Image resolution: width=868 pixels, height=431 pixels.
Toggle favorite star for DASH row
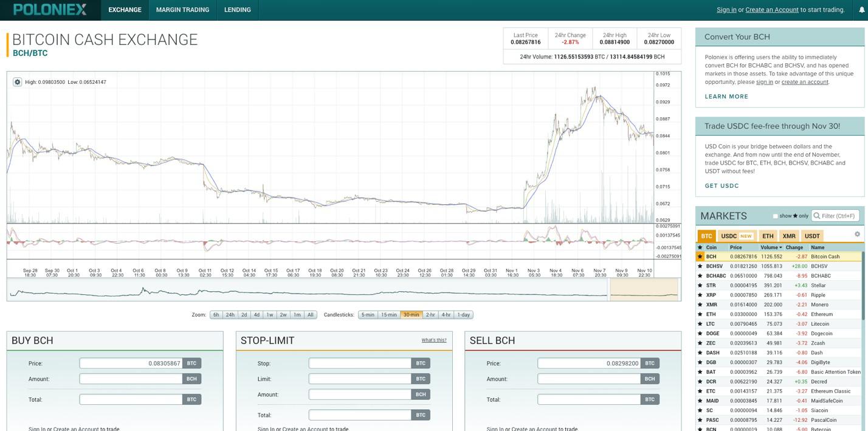click(x=700, y=353)
